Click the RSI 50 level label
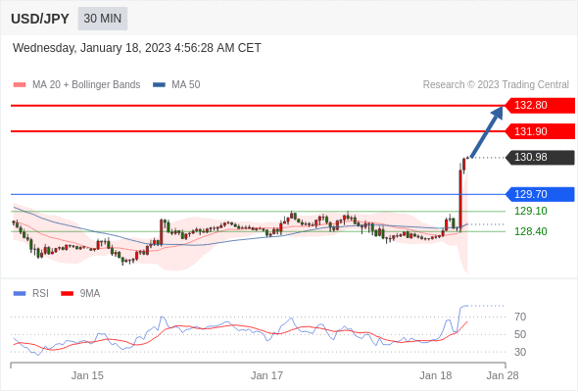Viewport: 578px width, 392px height. [520, 334]
